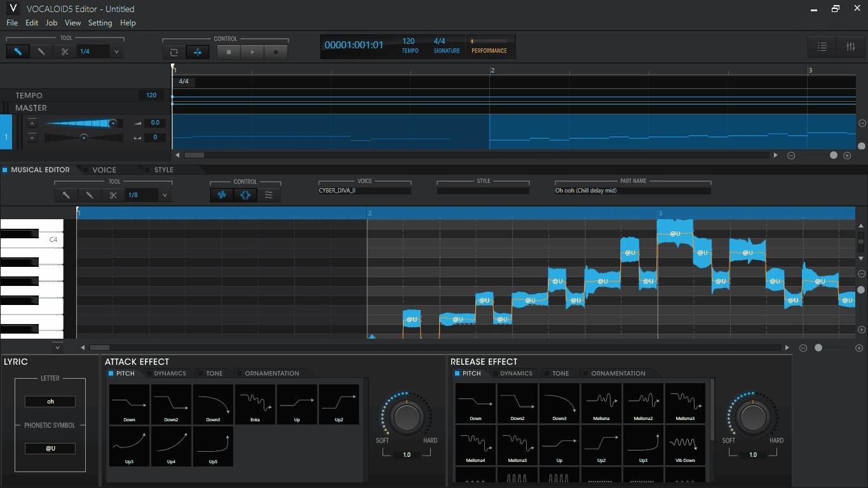
Task: Choose the Up release pitch effect
Action: click(x=559, y=445)
